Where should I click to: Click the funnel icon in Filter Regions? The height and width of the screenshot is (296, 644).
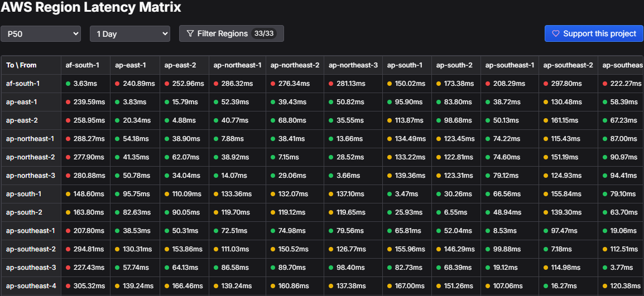pyautogui.click(x=190, y=33)
